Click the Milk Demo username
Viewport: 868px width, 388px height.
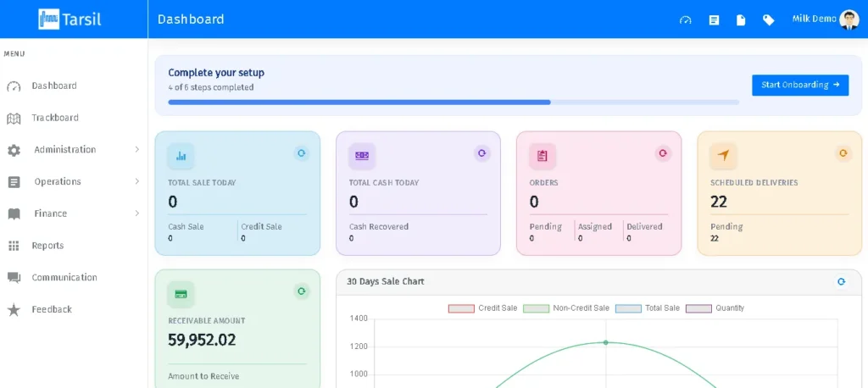coord(814,19)
